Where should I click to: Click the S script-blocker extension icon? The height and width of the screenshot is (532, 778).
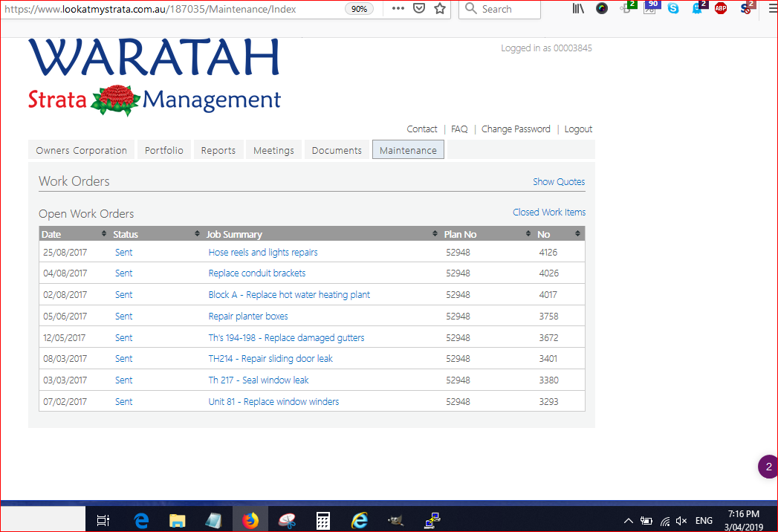click(x=748, y=7)
